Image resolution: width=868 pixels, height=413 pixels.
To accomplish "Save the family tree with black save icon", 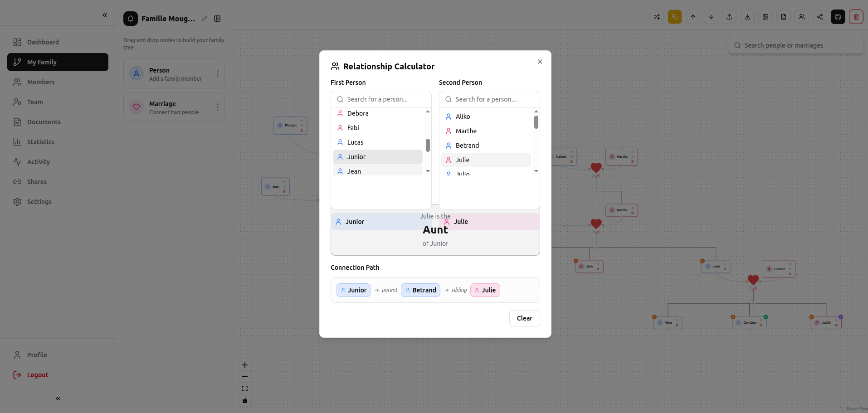I will click(x=838, y=17).
